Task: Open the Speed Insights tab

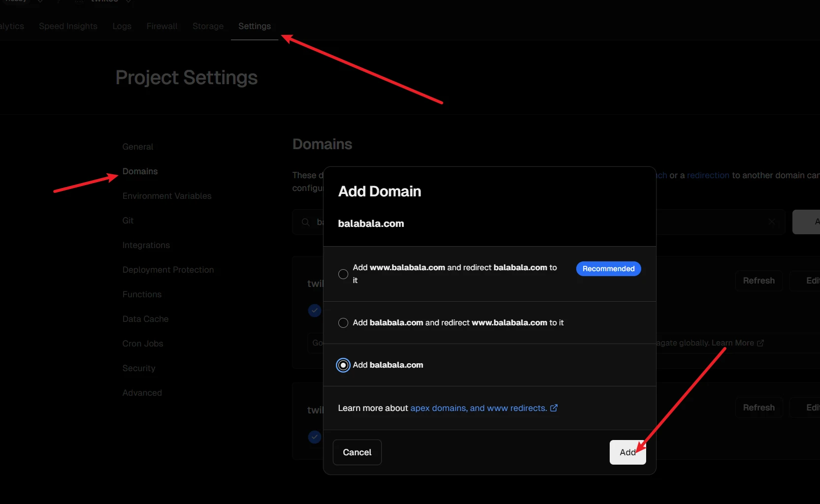Action: [68, 26]
